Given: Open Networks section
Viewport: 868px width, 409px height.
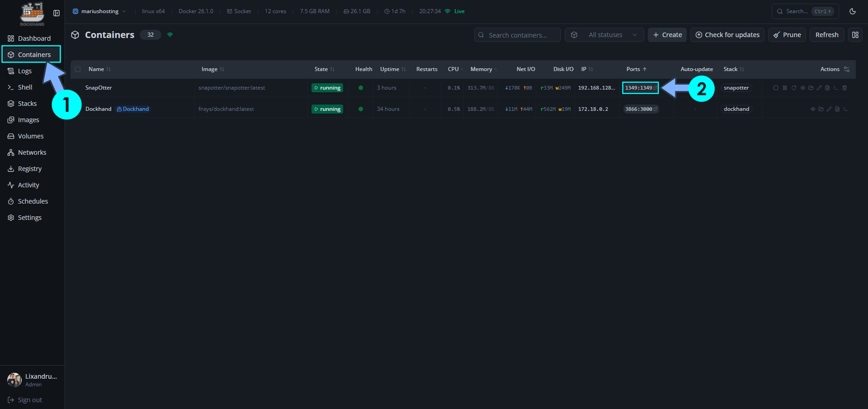Looking at the screenshot, I should pos(32,152).
